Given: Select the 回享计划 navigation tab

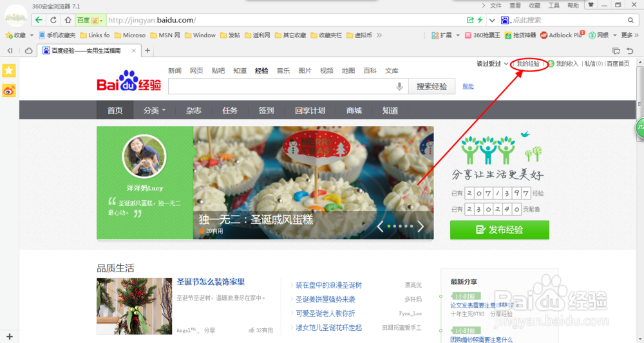Looking at the screenshot, I should point(310,110).
